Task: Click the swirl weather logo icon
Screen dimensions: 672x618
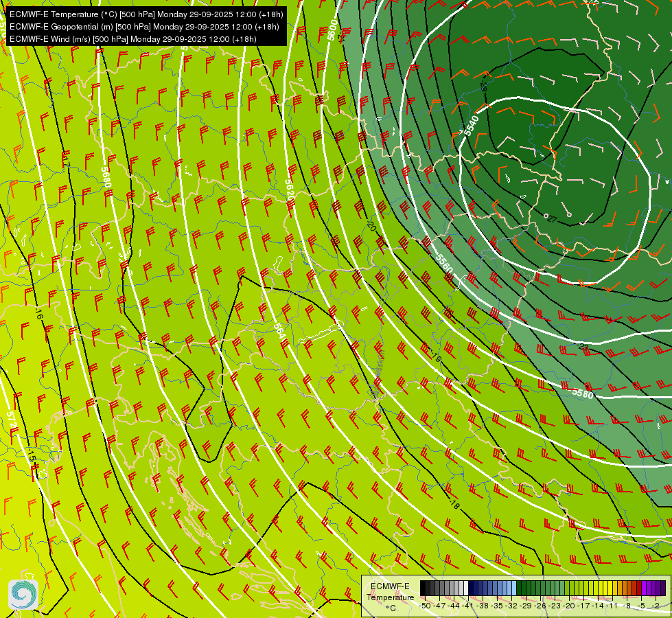Action: (23, 595)
